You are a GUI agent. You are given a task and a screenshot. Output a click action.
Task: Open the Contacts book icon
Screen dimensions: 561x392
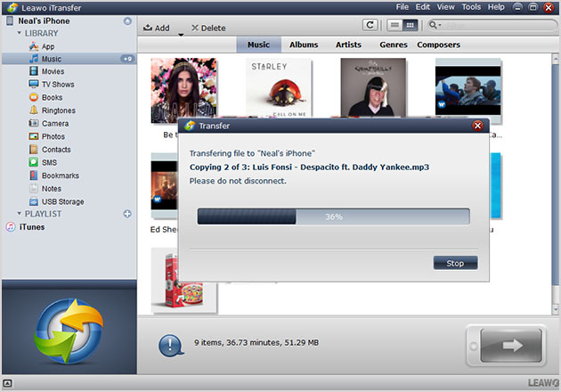34,150
